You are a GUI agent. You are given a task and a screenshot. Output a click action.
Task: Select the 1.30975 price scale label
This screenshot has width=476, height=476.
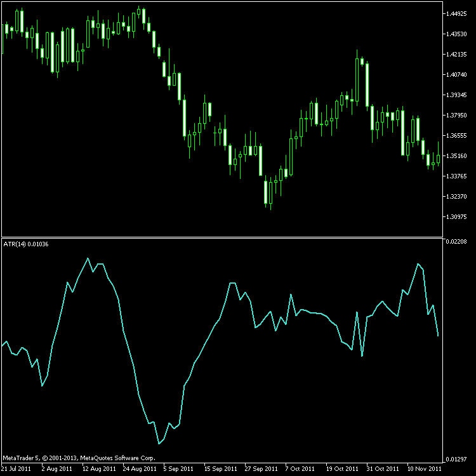click(x=457, y=217)
